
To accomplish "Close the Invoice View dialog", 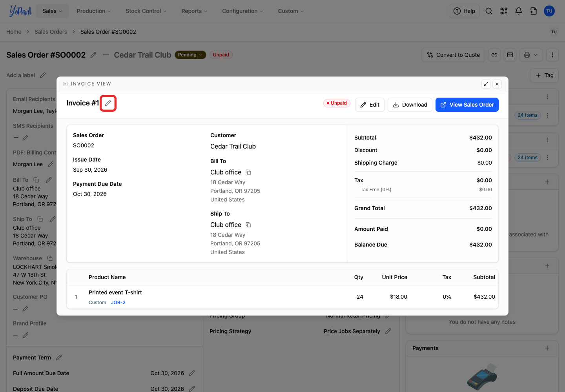I will pyautogui.click(x=497, y=84).
